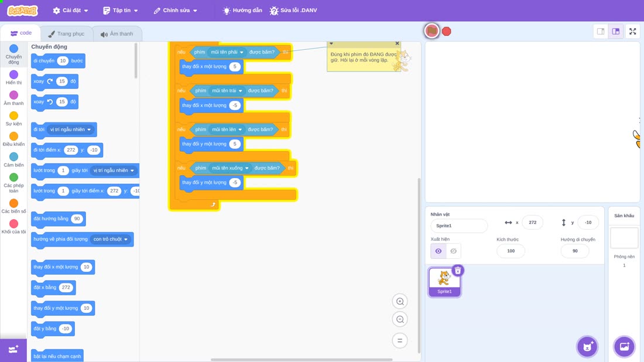Click the green flag to run
Viewport: 644px width, 362px height.
(431, 31)
